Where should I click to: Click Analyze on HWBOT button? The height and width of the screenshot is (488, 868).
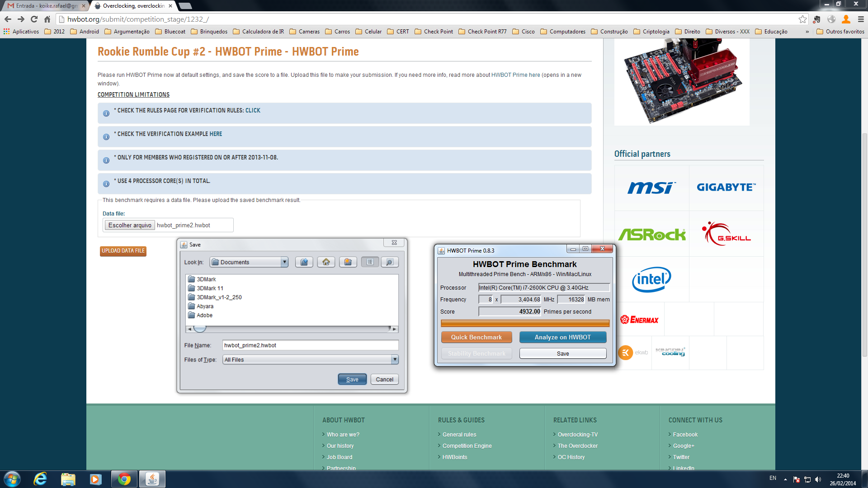click(x=562, y=337)
